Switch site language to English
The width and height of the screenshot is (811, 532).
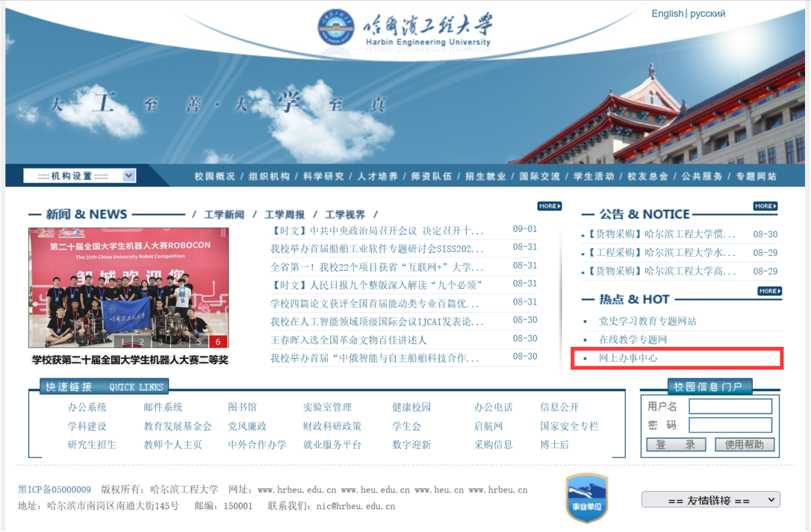point(667,13)
